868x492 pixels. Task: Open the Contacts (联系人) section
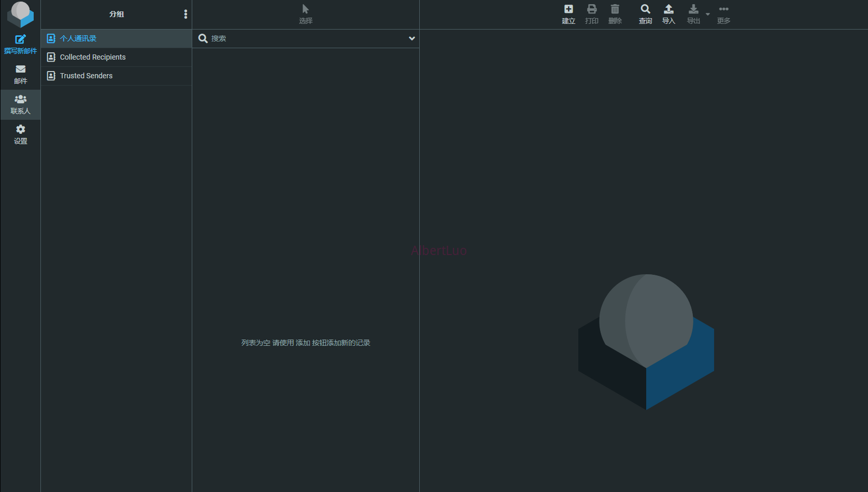point(20,105)
